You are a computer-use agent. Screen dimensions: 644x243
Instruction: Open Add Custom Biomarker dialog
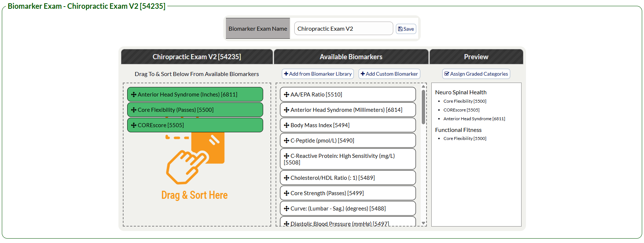[x=389, y=74]
